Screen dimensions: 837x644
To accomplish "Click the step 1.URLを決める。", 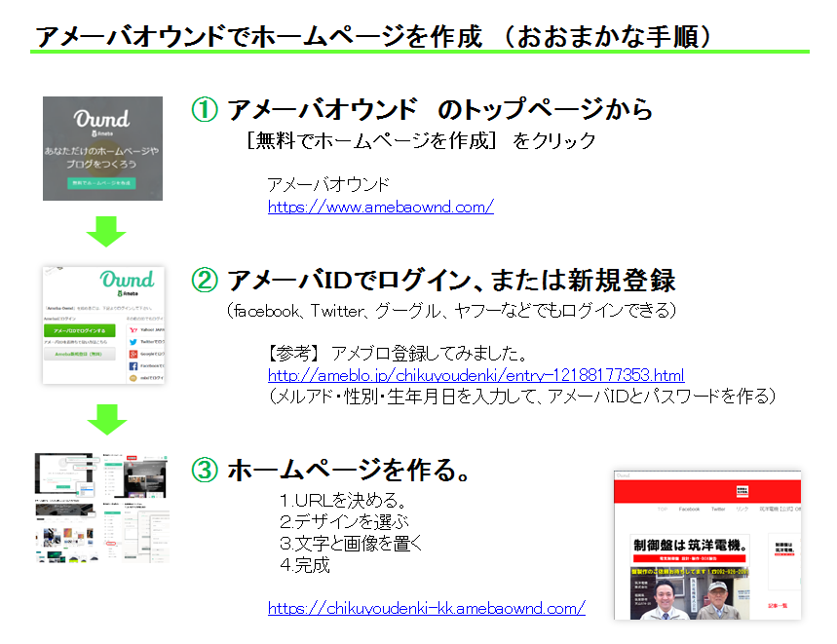I will (344, 500).
